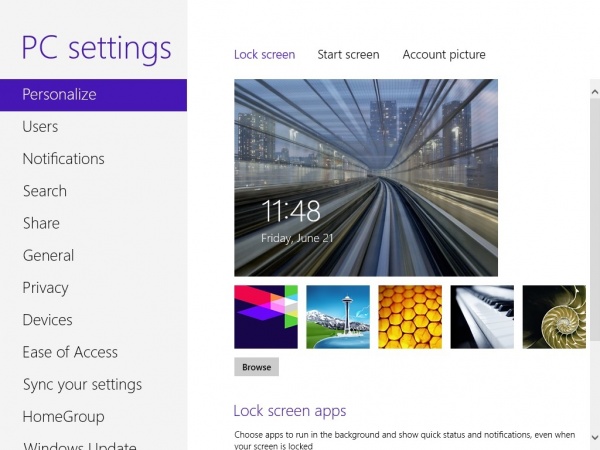Click the current lock screen preview image
The height and width of the screenshot is (450, 600).
[366, 178]
